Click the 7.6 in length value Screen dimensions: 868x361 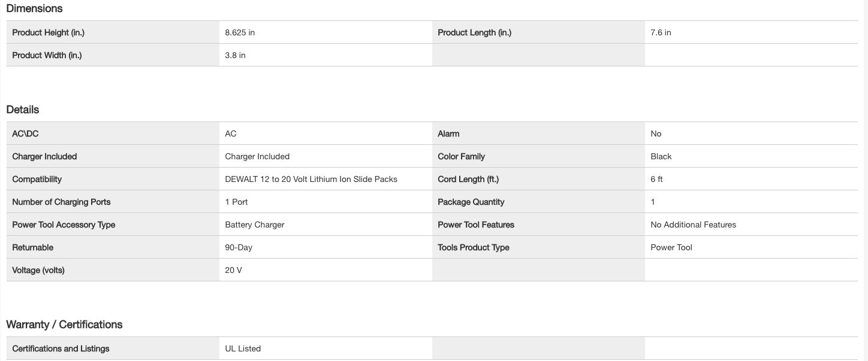pos(661,32)
